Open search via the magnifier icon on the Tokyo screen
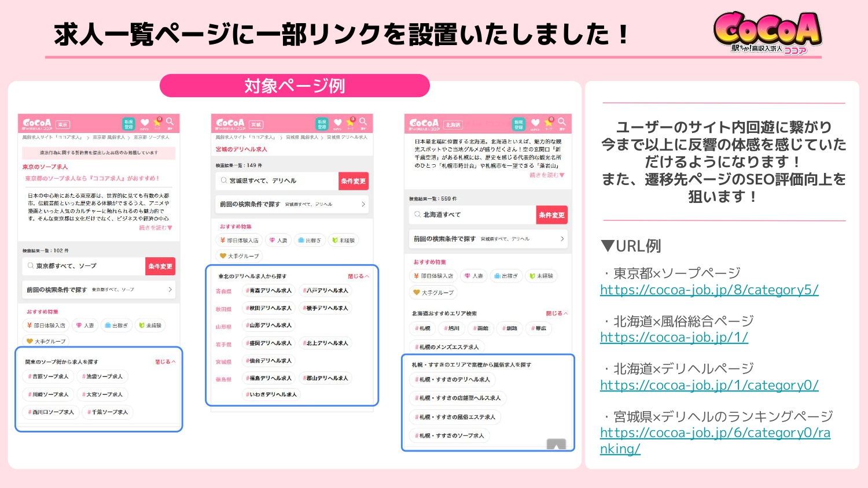 pos(169,122)
